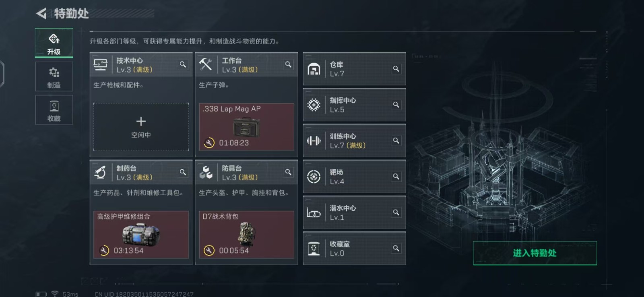Image resolution: width=644 pixels, height=297 pixels.
Task: Click the magnifier icon on 工作台
Action: [288, 64]
